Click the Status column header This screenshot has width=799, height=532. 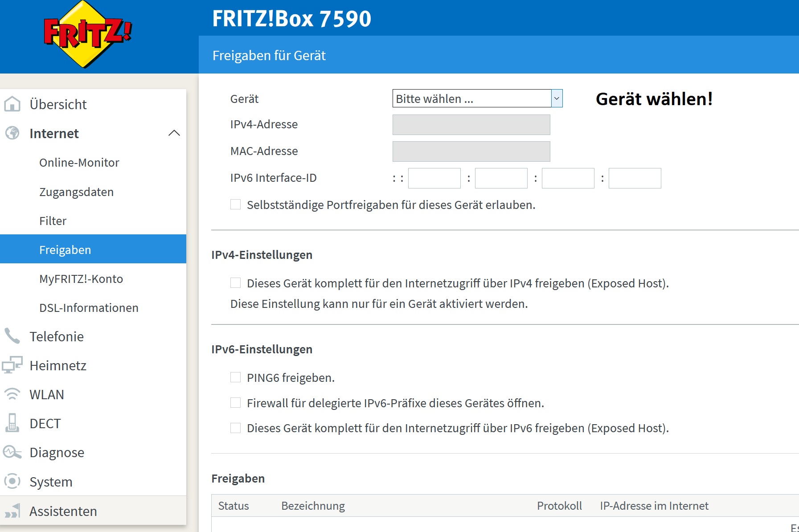click(234, 506)
